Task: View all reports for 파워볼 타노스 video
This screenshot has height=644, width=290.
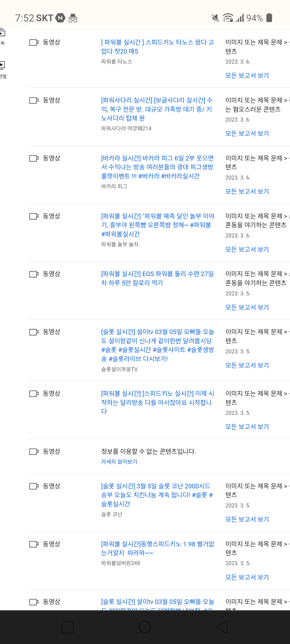Action: pyautogui.click(x=247, y=75)
